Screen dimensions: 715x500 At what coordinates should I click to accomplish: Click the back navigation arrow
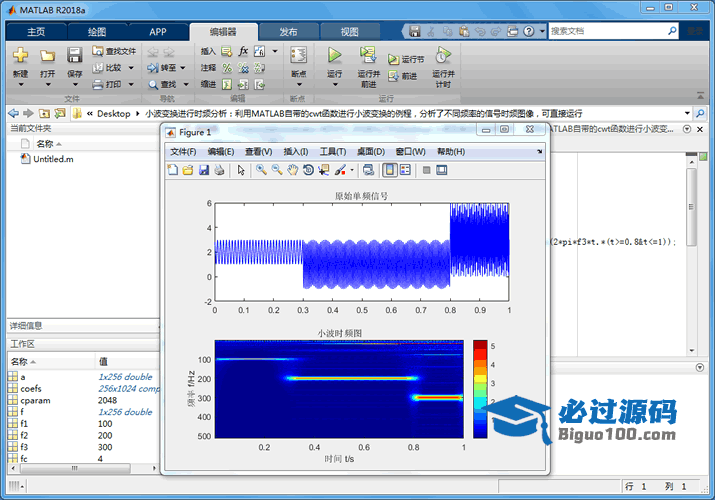pos(14,113)
